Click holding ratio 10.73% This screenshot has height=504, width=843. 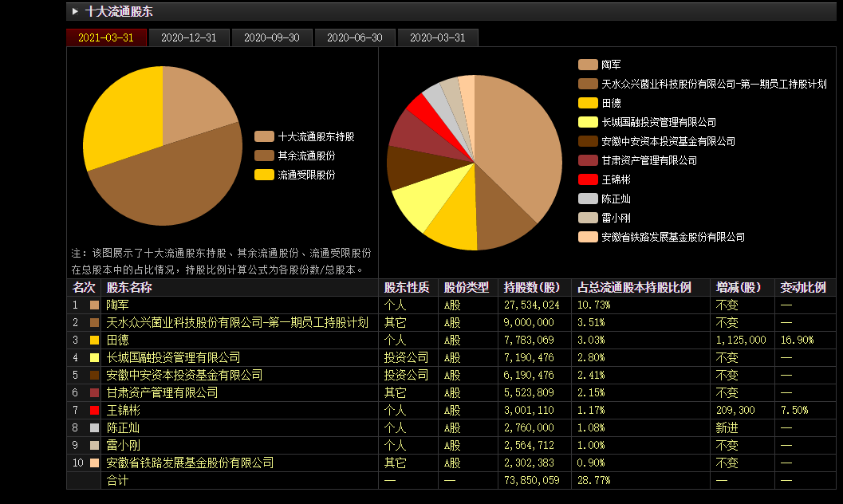pyautogui.click(x=593, y=305)
